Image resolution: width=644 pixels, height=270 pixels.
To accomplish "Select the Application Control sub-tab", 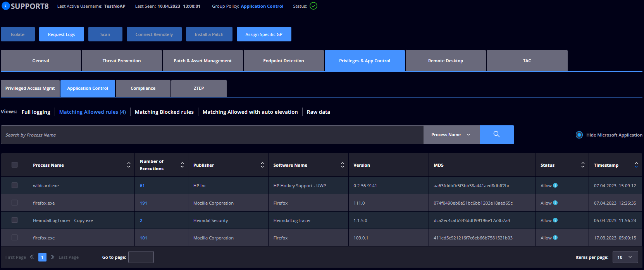I will [x=88, y=88].
